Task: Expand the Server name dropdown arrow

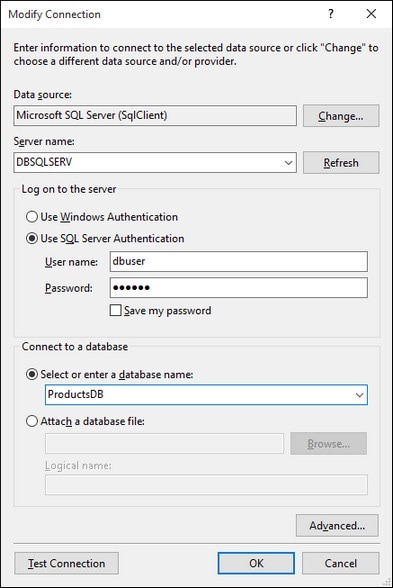Action: [x=288, y=163]
